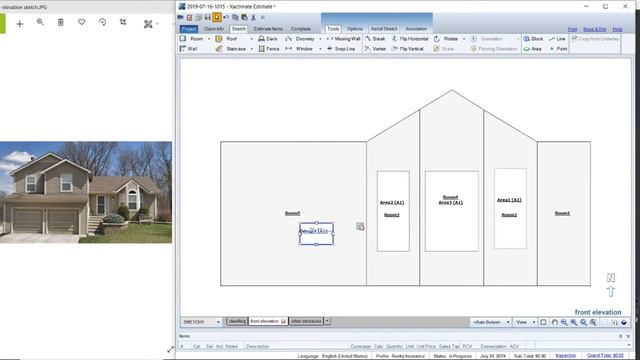
Task: Select the Area annotation tool
Action: tap(532, 49)
